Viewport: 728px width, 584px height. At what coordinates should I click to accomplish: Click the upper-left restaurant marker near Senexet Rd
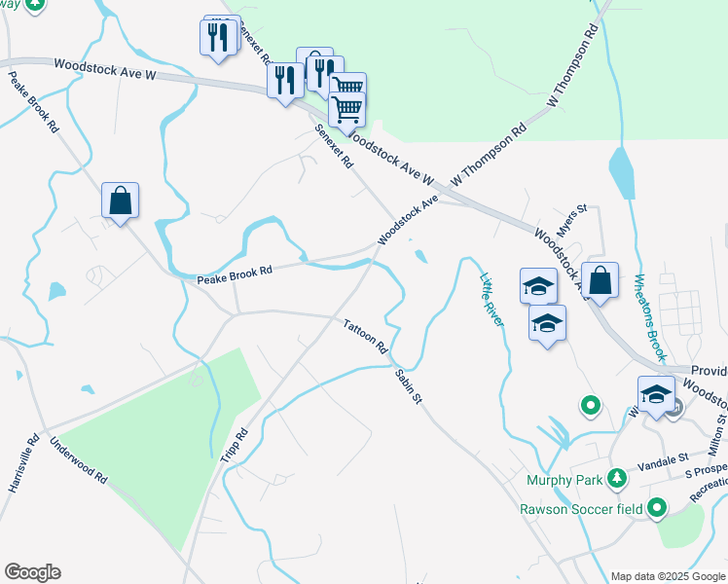(219, 40)
